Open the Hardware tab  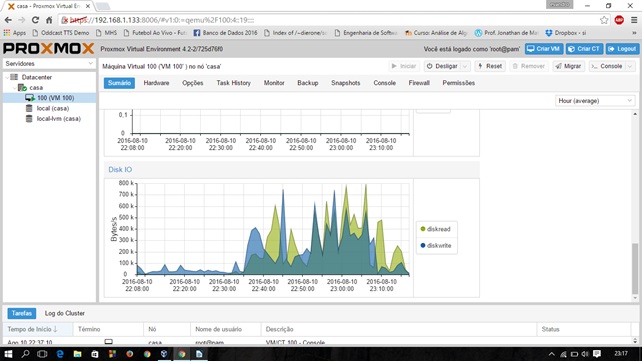point(156,83)
